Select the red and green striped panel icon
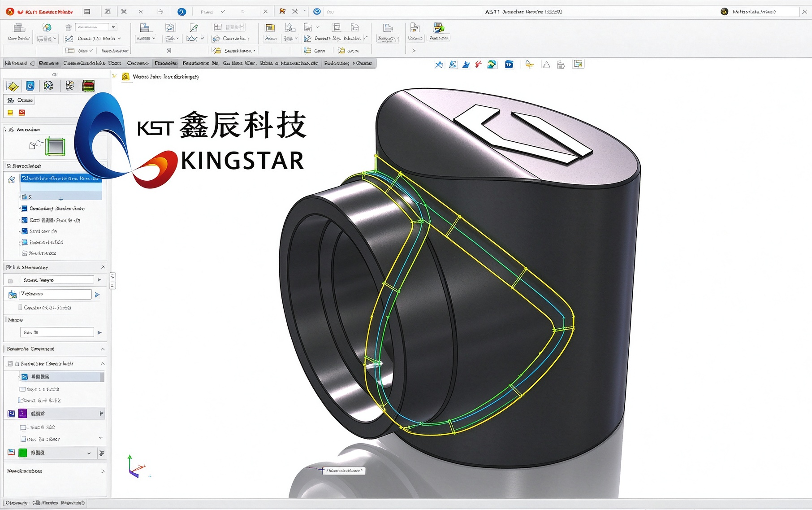Viewport: 812px width, 510px height. pyautogui.click(x=89, y=86)
